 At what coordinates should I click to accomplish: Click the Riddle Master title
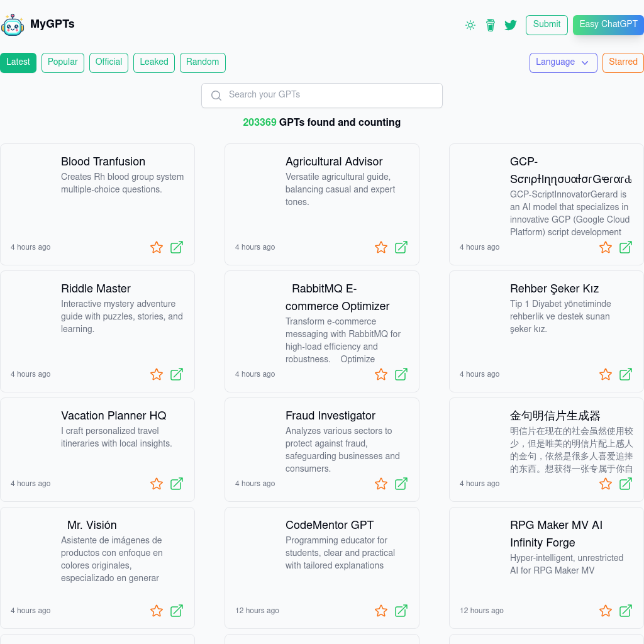(x=96, y=289)
